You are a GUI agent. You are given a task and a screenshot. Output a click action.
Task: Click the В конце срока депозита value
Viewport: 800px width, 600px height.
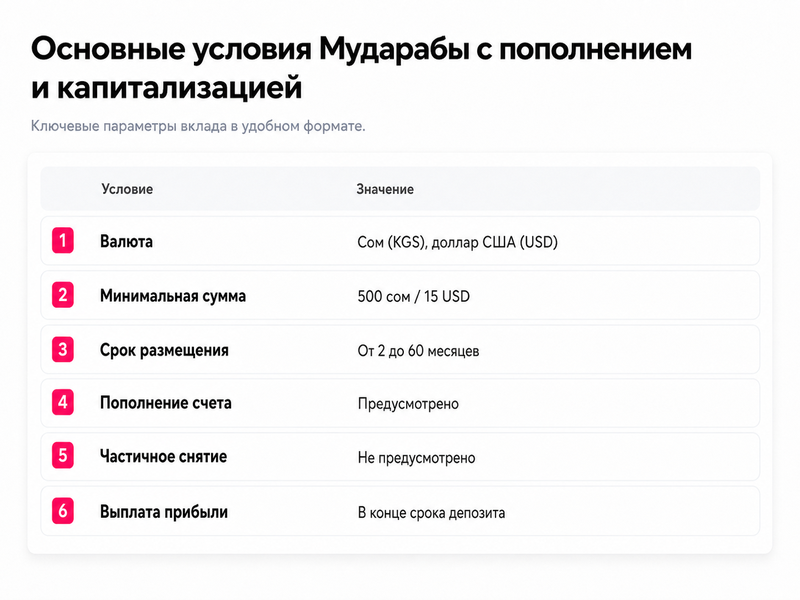point(431,513)
